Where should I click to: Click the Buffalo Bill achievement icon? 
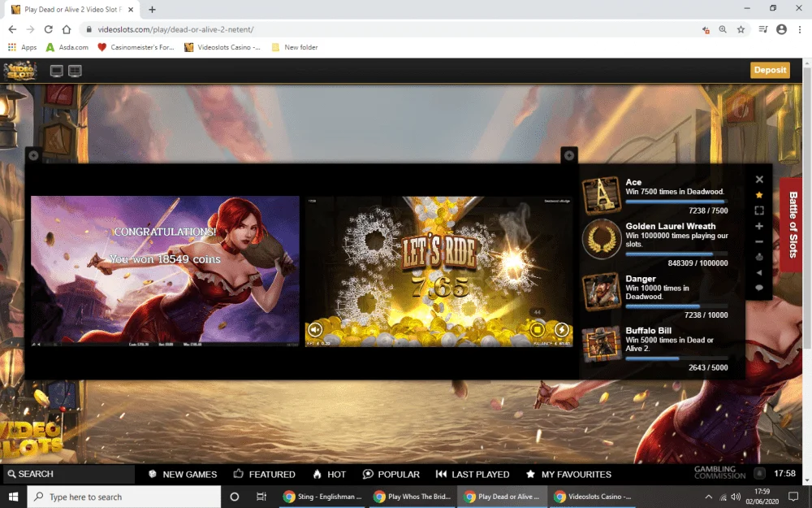point(601,344)
